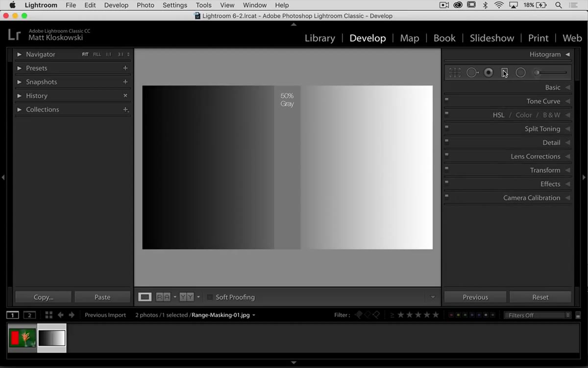
Task: Set filter to five stars
Action: coord(437,315)
